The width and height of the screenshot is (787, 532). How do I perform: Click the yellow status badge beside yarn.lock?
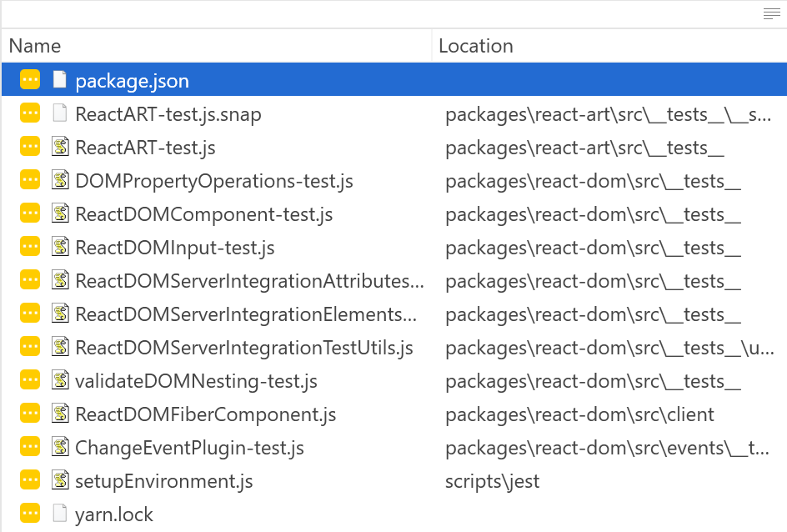coord(30,514)
